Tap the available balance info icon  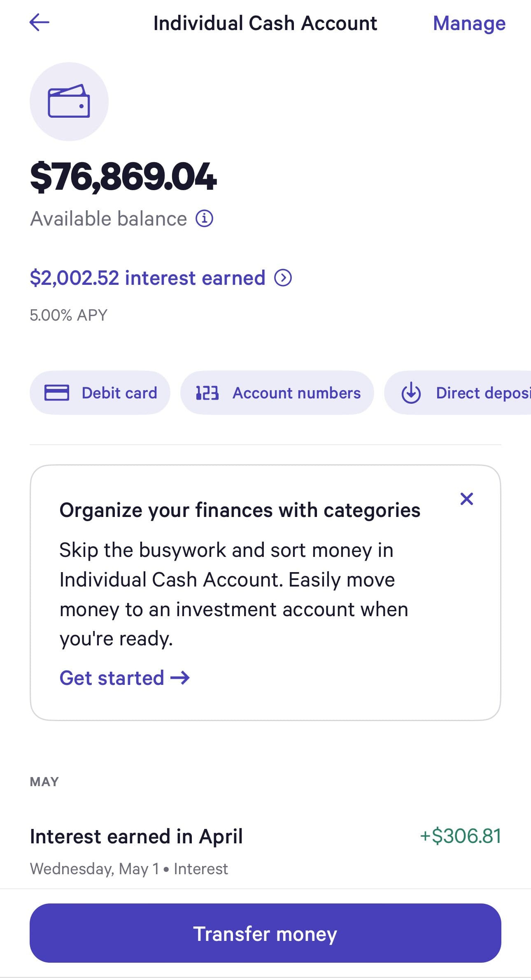point(204,219)
